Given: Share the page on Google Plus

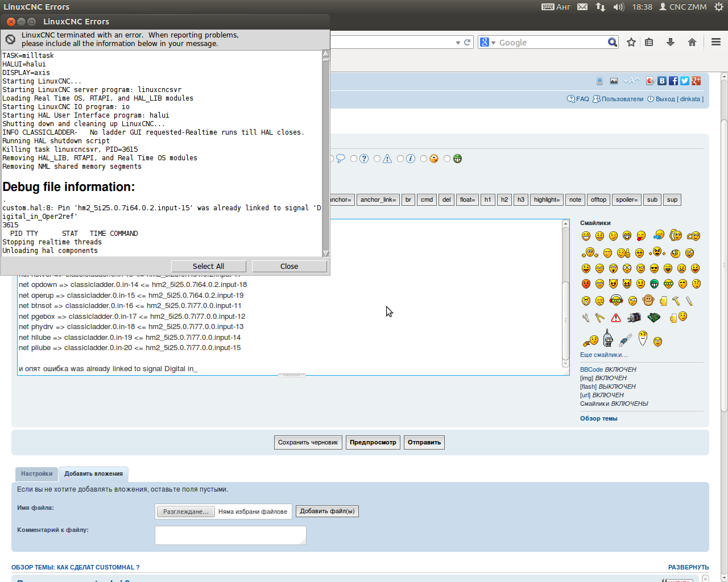Looking at the screenshot, I should coord(696,81).
